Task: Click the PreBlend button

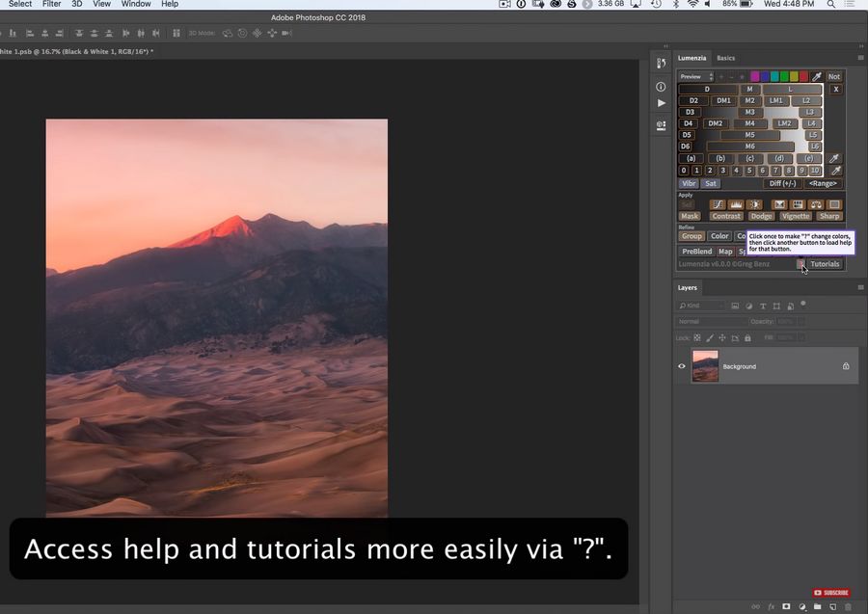Action: pyautogui.click(x=697, y=252)
